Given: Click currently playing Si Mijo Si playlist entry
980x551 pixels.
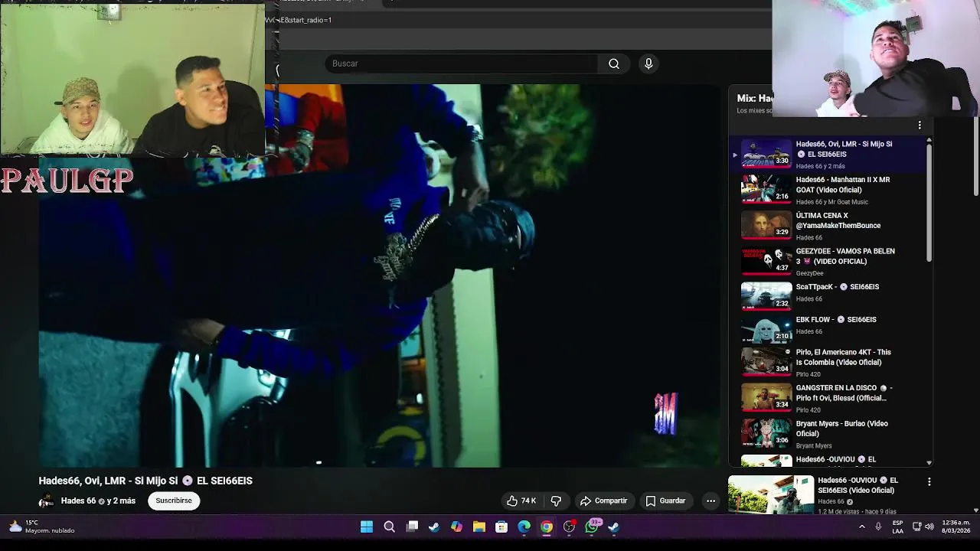Looking at the screenshot, I should click(827, 154).
